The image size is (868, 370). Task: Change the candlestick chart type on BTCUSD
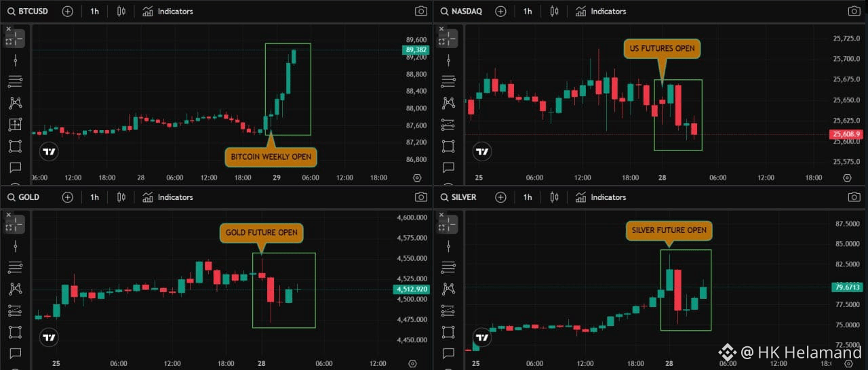click(x=121, y=12)
